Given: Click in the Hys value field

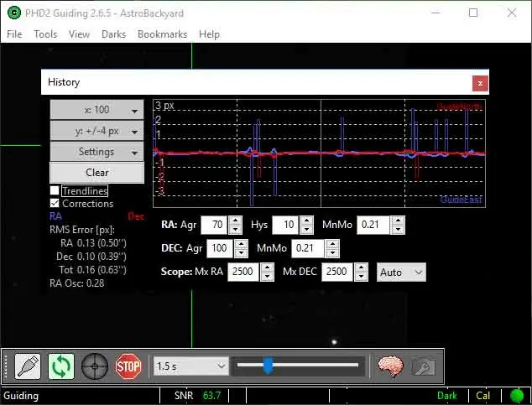Looking at the screenshot, I should (x=285, y=225).
